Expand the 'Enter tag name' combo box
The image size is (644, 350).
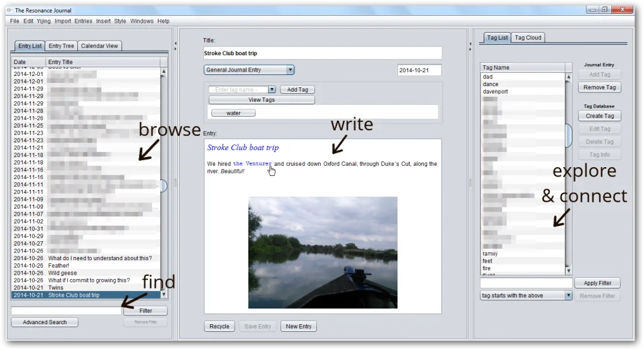pos(272,90)
